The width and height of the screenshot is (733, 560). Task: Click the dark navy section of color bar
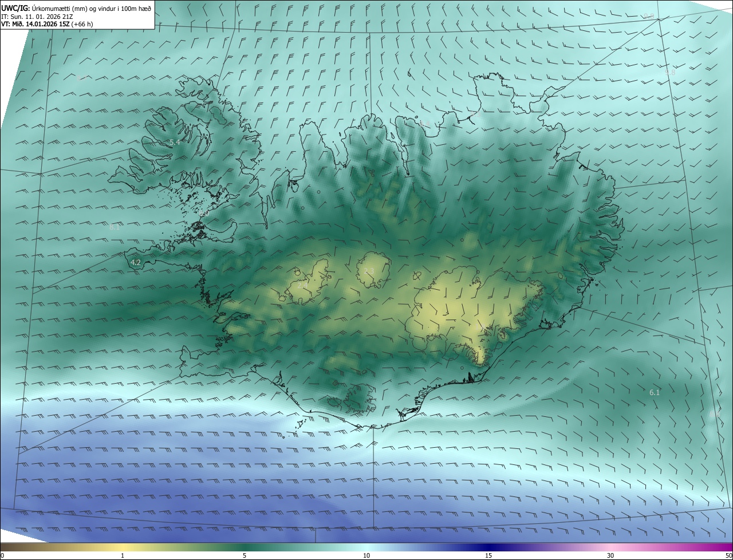488,547
